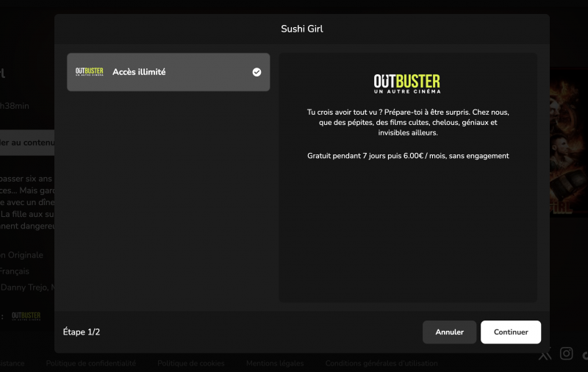Cancel with the Annuler button
This screenshot has height=372, width=588.
pyautogui.click(x=449, y=332)
